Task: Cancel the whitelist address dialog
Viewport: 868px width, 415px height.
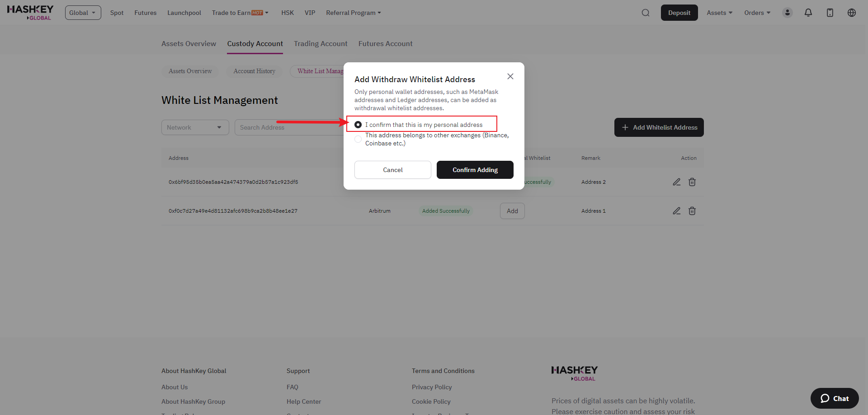Action: [x=392, y=170]
